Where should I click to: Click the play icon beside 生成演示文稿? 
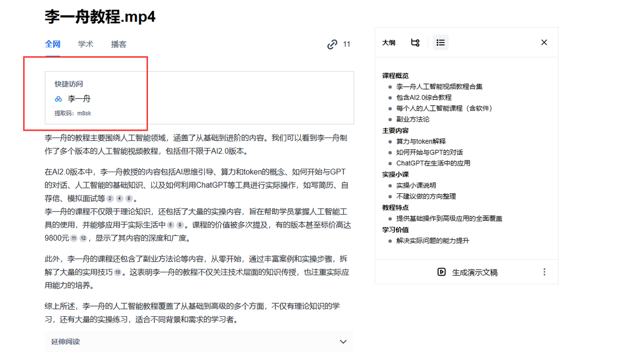click(x=442, y=272)
